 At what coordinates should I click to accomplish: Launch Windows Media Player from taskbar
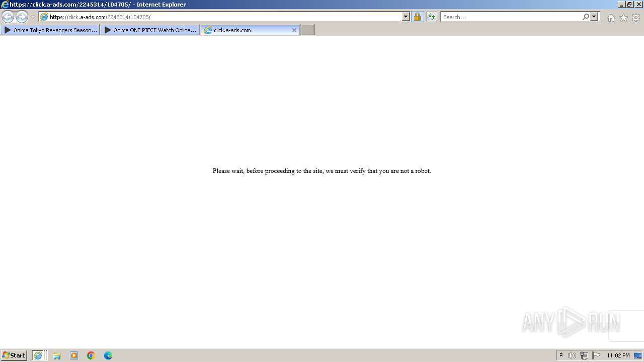point(74,355)
